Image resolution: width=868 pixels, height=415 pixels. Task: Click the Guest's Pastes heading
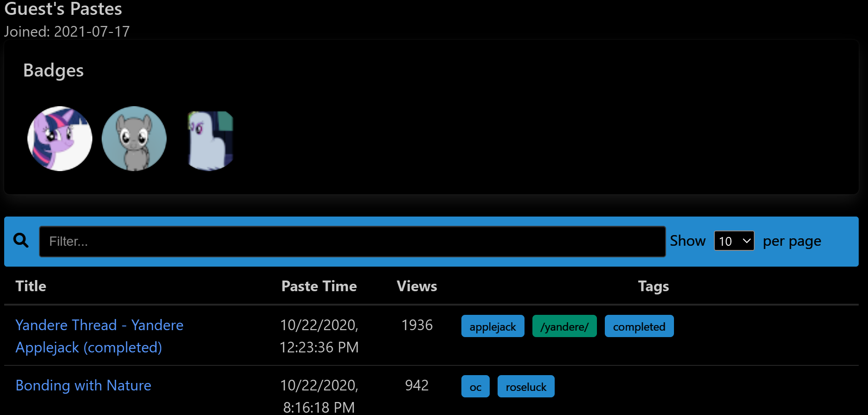tap(63, 9)
